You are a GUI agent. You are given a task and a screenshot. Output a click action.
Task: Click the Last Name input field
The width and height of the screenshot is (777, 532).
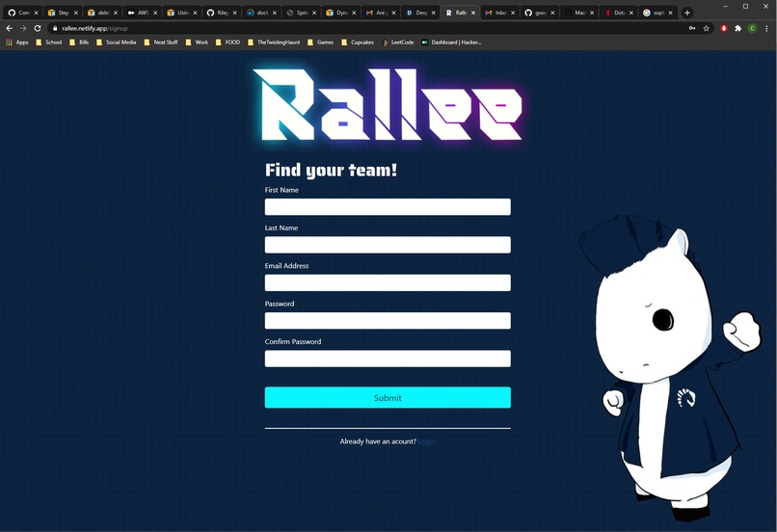click(388, 245)
